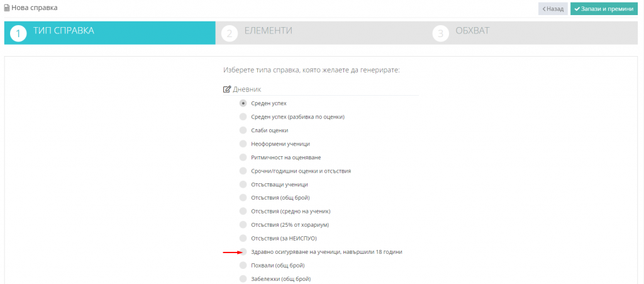Click the step 3 circle icon
Viewport: 644px width, 284px height.
[441, 34]
